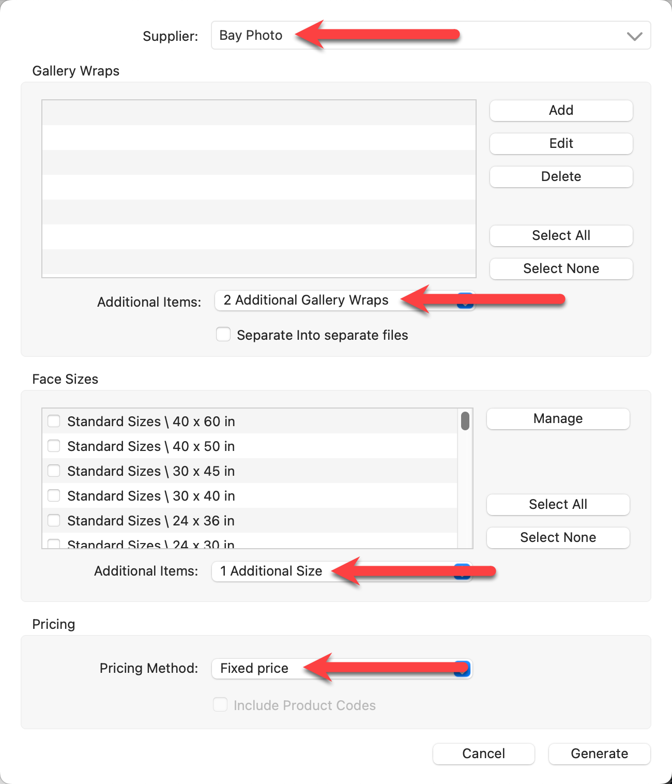Click Delete in Gallery Wraps
Screen dimensions: 672x784
[561, 176]
